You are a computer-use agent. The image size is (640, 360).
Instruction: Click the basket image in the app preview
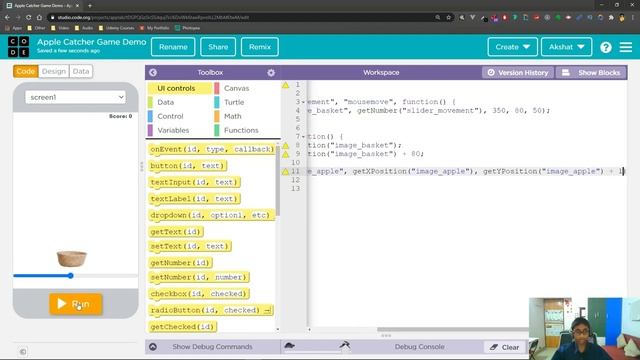pos(71,259)
